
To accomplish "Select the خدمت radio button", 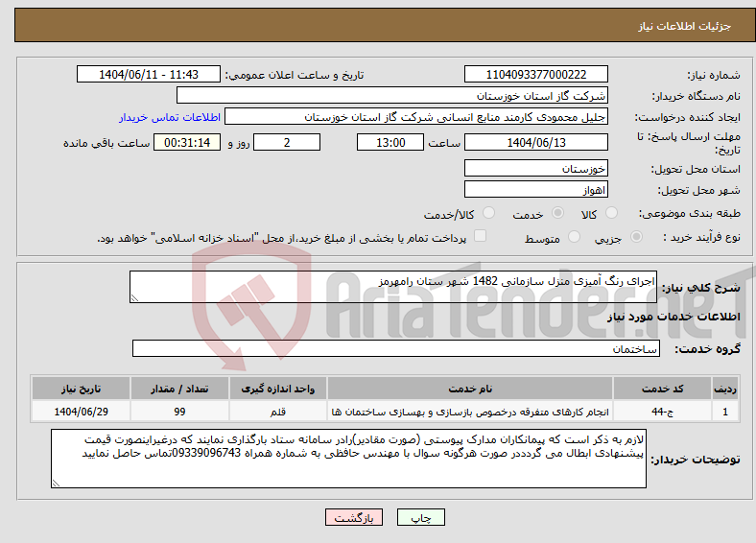I will tap(557, 213).
